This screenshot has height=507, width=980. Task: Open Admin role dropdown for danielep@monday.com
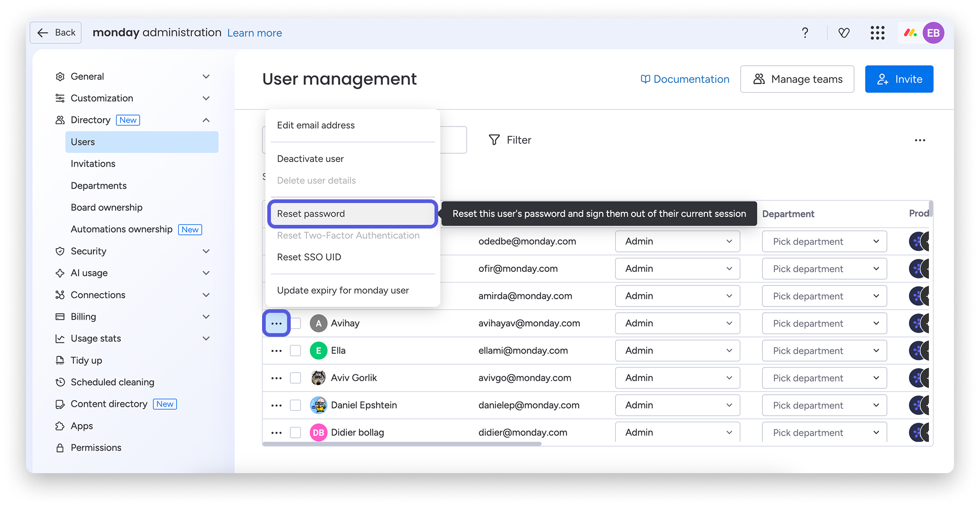pyautogui.click(x=677, y=405)
